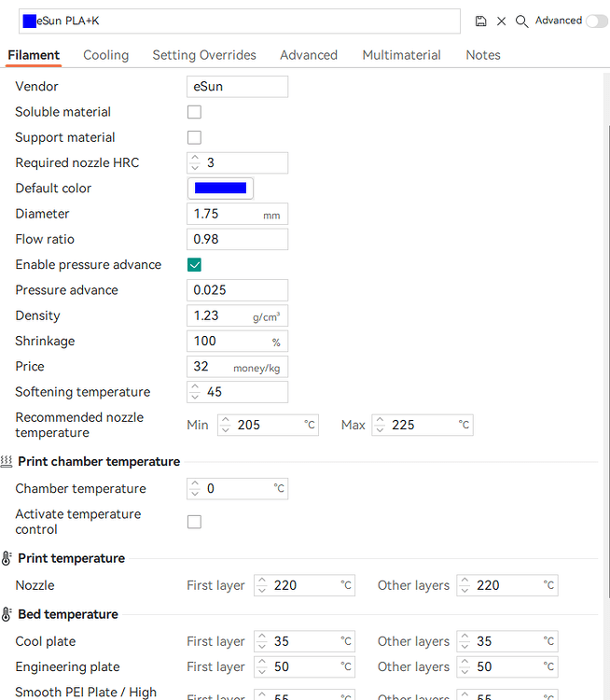This screenshot has width=610, height=700.
Task: Click the Softening temperature value 45
Action: point(215,392)
